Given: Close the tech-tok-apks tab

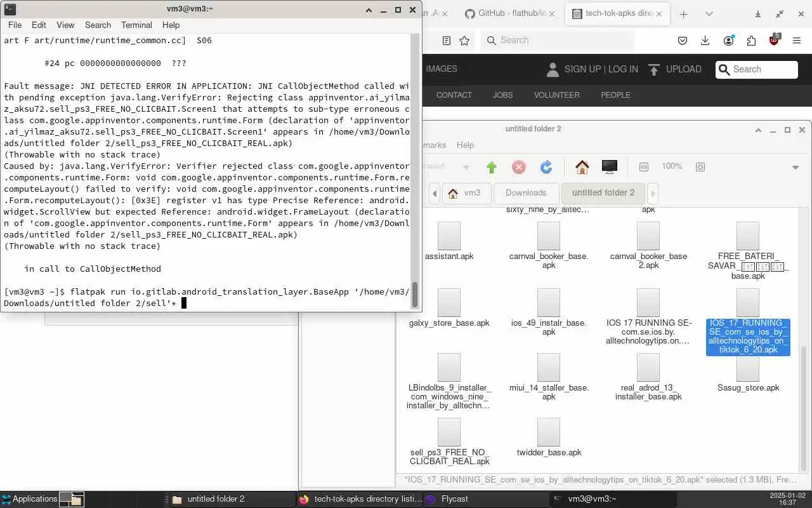Looking at the screenshot, I should tap(659, 13).
